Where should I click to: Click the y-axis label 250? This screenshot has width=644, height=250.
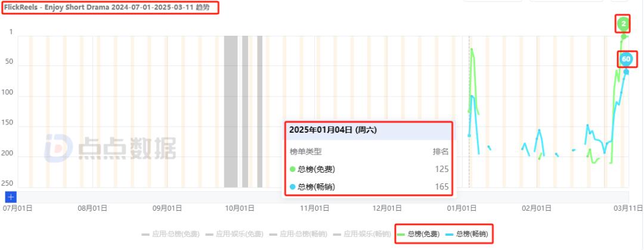[7, 183]
